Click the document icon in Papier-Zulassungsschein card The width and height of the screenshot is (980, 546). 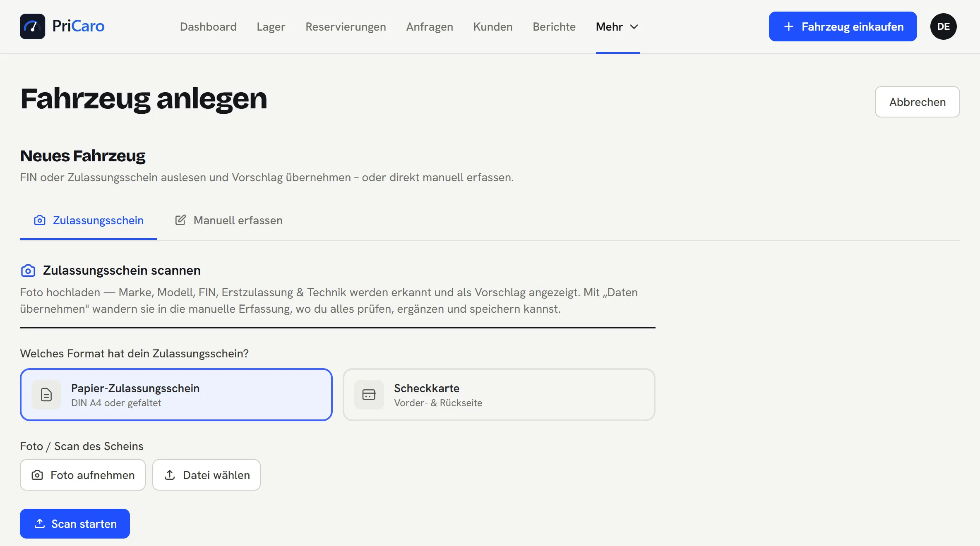(46, 395)
